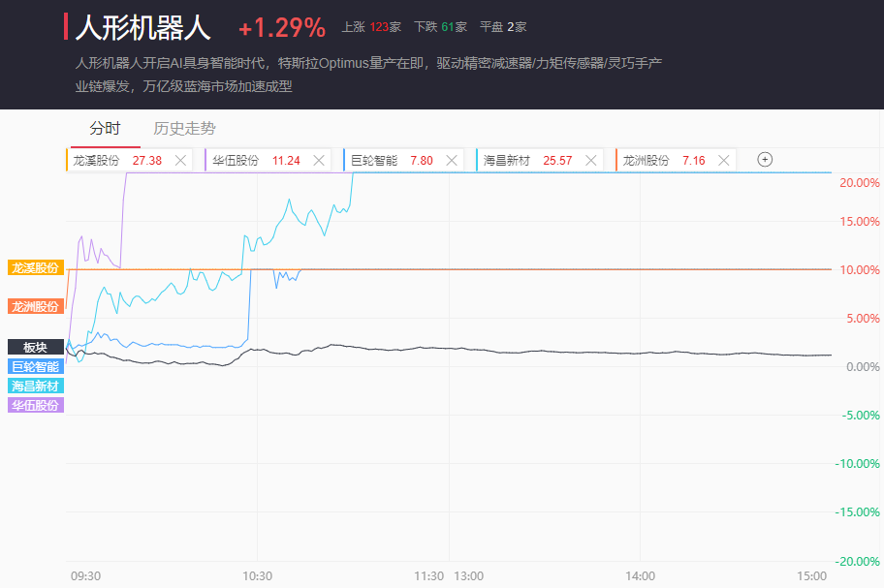884x588 pixels.
Task: Toggle the blue 巨轮智能 legend tag
Action: [x=36, y=366]
